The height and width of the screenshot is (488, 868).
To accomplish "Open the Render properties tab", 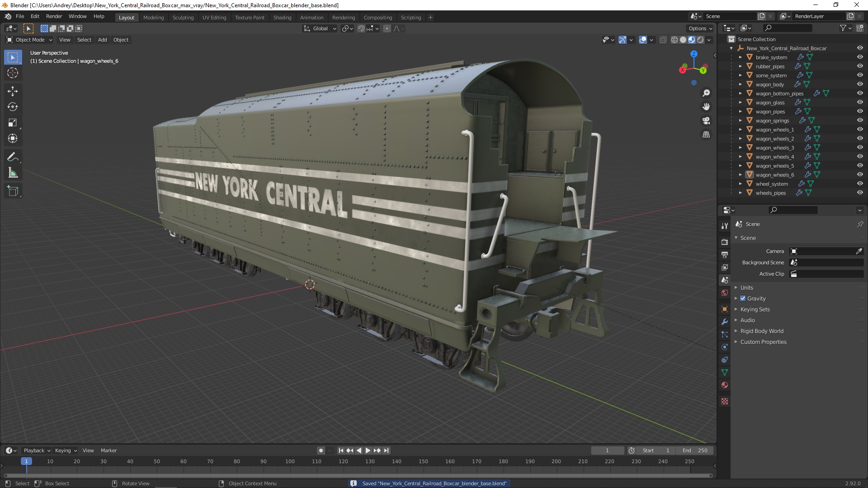I will 725,242.
